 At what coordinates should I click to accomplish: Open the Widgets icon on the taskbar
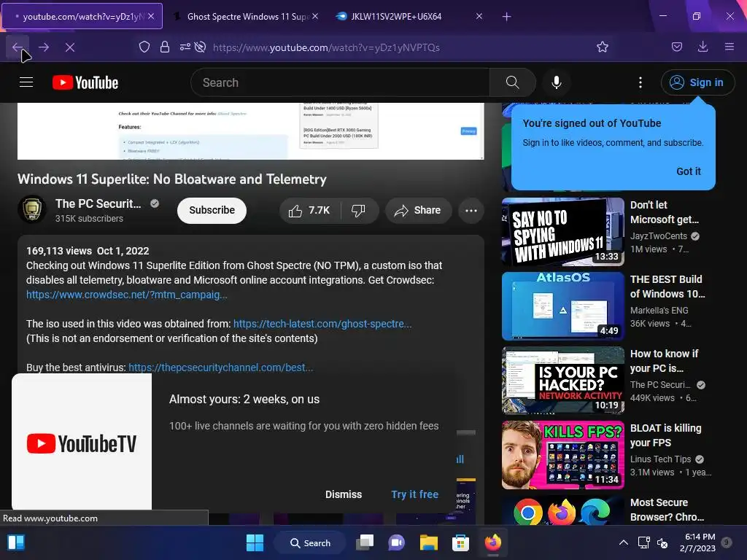pyautogui.click(x=16, y=542)
